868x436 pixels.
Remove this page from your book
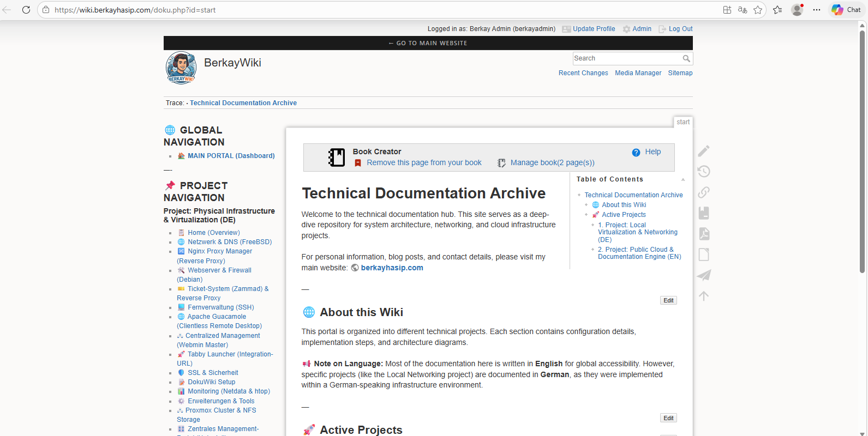point(424,163)
